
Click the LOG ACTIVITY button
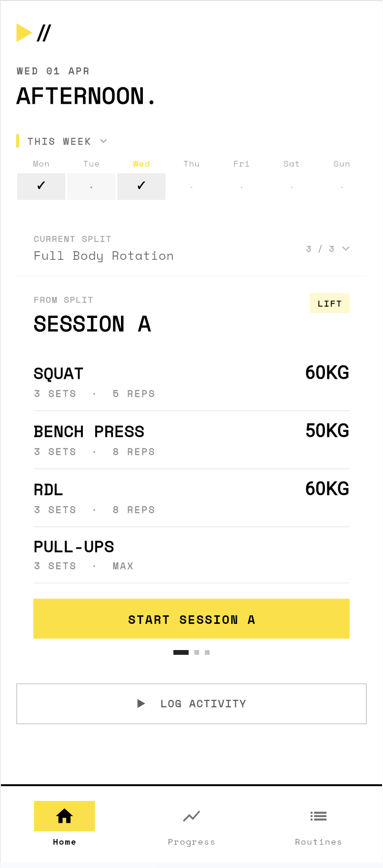click(191, 703)
